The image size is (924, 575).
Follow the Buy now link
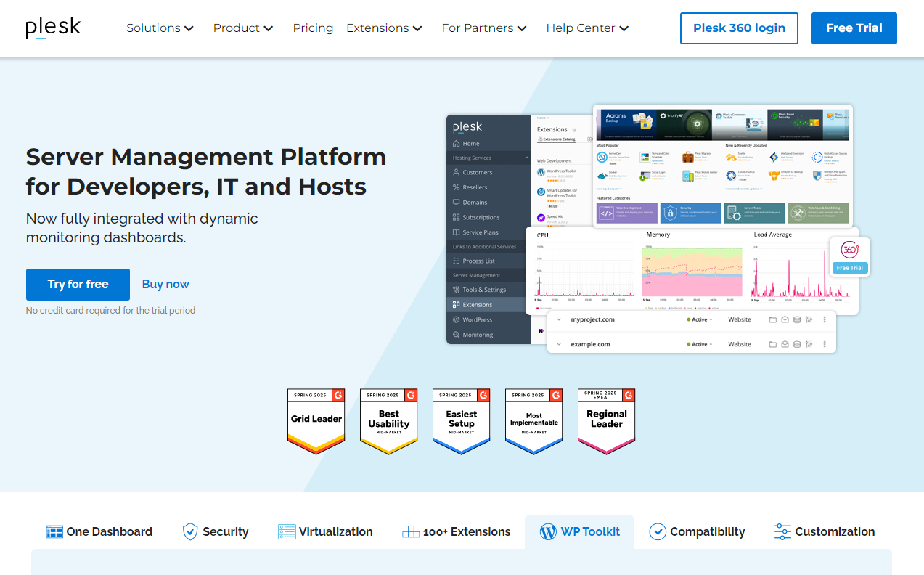165,285
